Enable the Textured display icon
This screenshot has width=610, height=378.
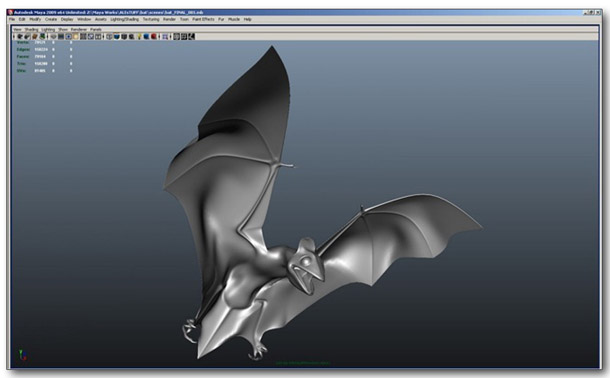click(x=131, y=37)
